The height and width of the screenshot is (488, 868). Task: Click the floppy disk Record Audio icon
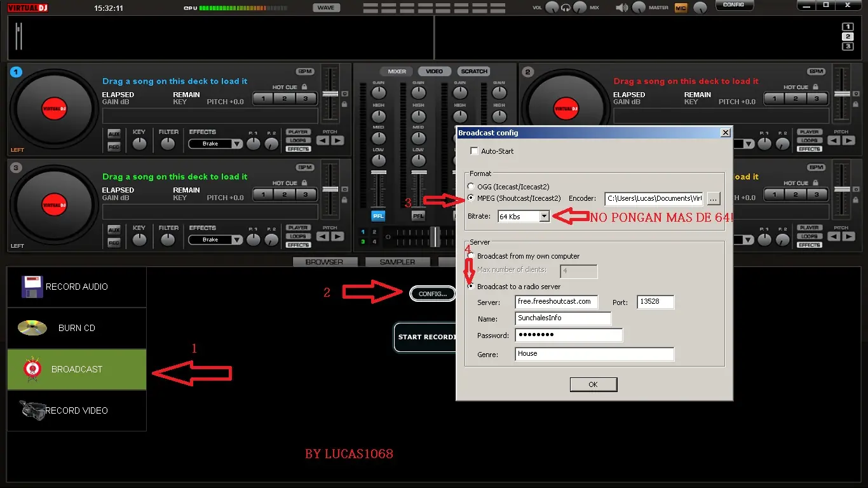point(32,287)
